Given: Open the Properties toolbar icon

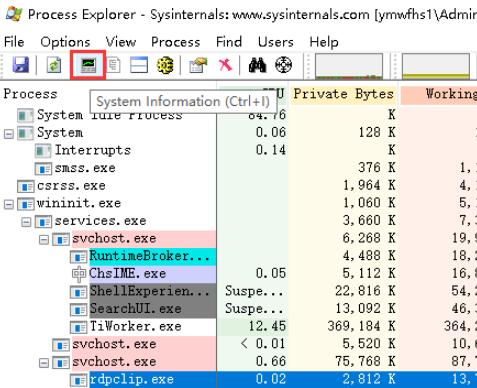Looking at the screenshot, I should coord(198,65).
